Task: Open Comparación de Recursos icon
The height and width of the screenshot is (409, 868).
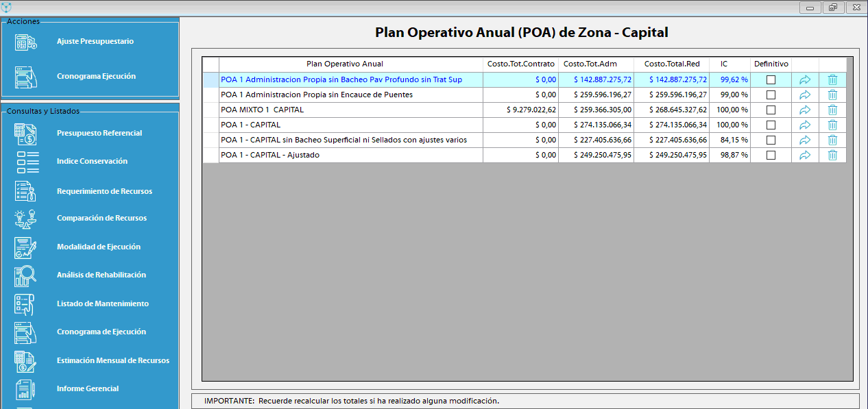Action: tap(26, 219)
